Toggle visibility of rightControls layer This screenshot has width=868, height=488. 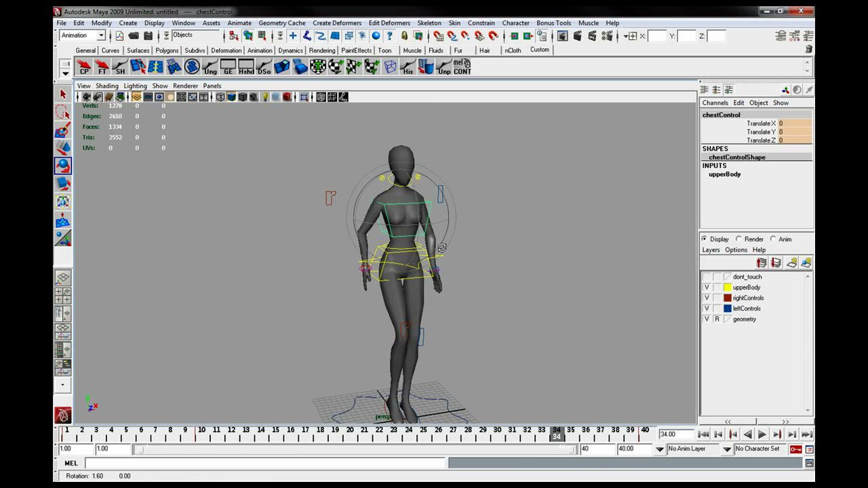tap(707, 298)
